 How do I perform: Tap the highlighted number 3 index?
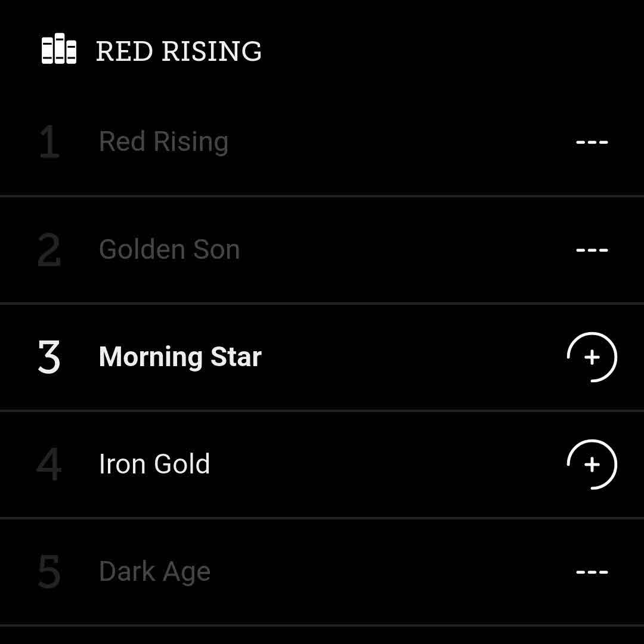(49, 357)
